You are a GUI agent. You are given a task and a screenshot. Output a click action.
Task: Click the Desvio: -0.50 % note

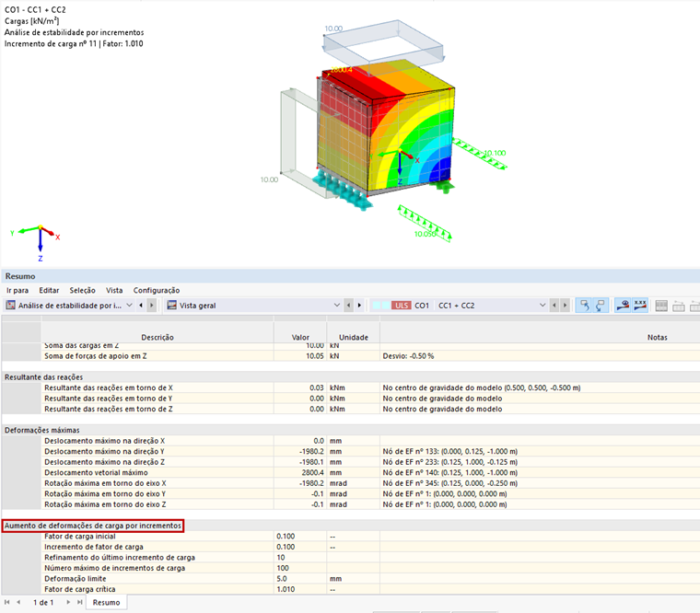point(408,356)
